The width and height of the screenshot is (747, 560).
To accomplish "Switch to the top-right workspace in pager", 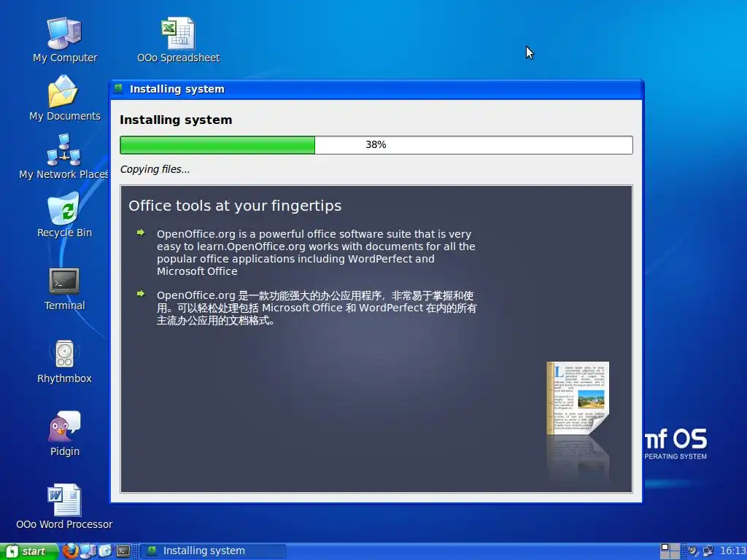I will pos(675,547).
